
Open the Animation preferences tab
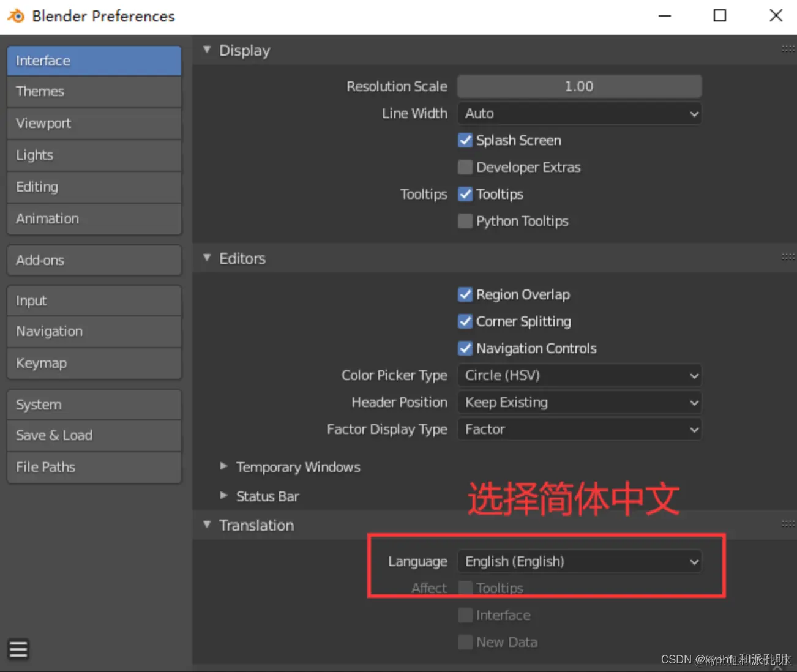pyautogui.click(x=94, y=219)
